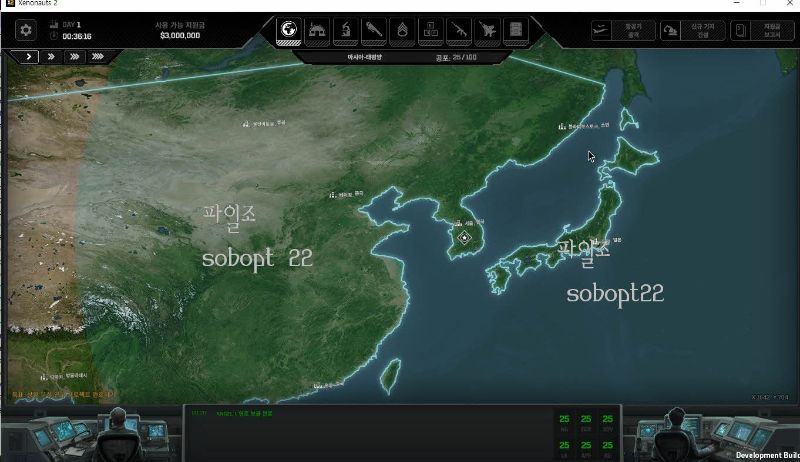The width and height of the screenshot is (800, 462).
Task: Click the launch aircraft button
Action: 623,31
